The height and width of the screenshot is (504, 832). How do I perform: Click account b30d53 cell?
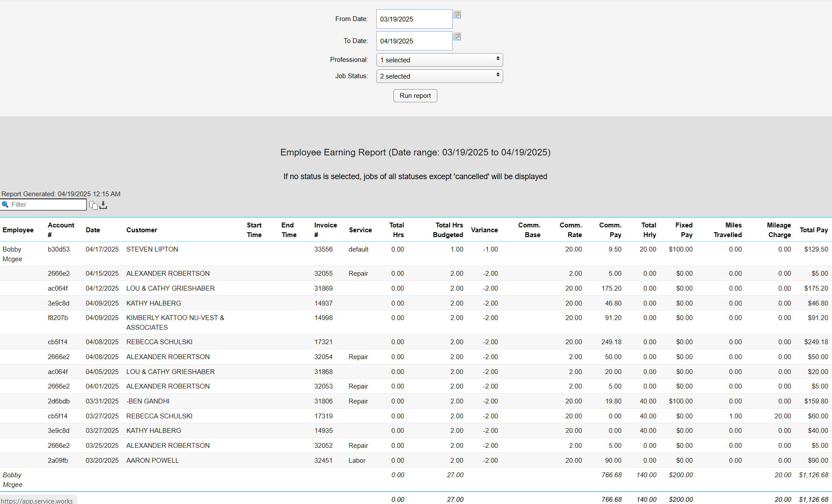59,249
